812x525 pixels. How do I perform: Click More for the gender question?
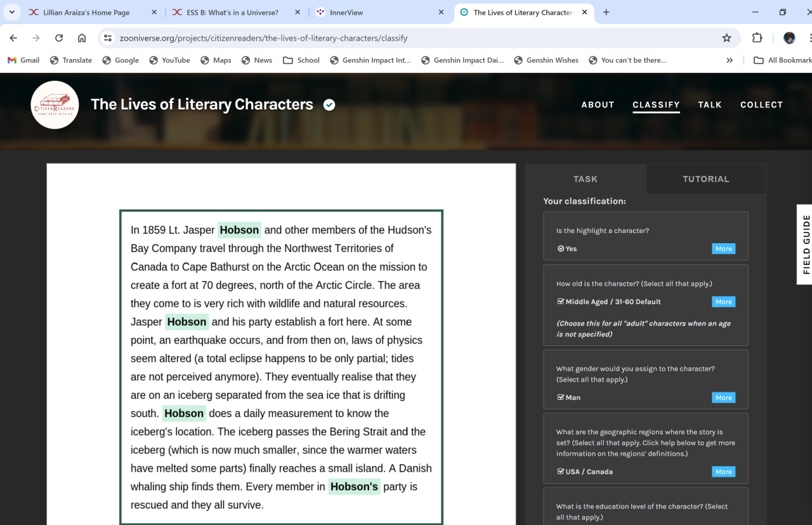[723, 397]
